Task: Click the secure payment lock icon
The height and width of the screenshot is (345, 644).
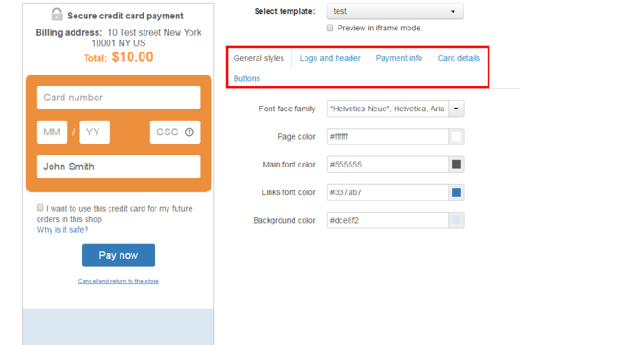Action: (x=57, y=15)
